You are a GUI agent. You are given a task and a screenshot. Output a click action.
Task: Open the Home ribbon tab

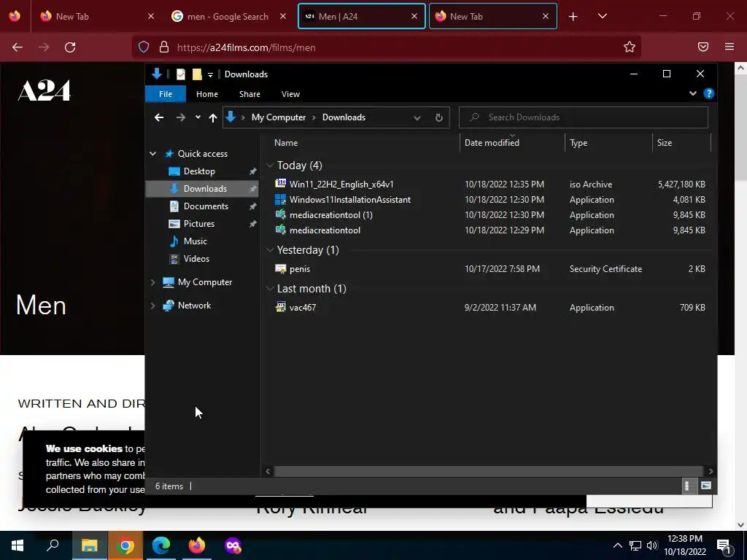coord(206,94)
